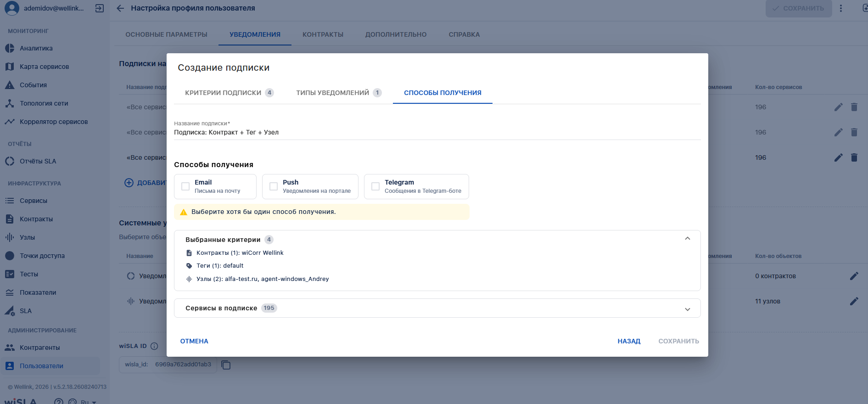Open Отчёты SLA in the sidebar
Viewport: 868px width, 404px height.
(x=38, y=161)
